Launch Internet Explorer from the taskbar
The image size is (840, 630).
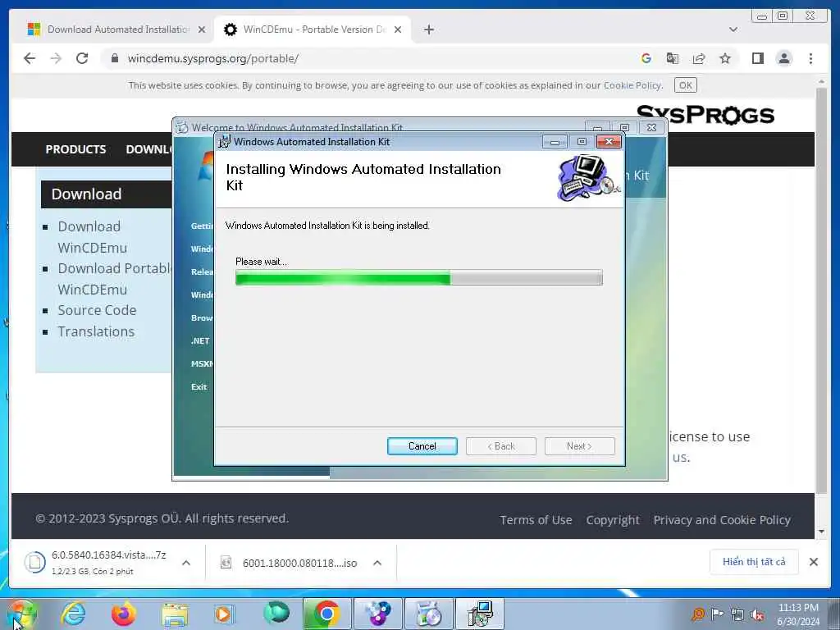coord(73,614)
